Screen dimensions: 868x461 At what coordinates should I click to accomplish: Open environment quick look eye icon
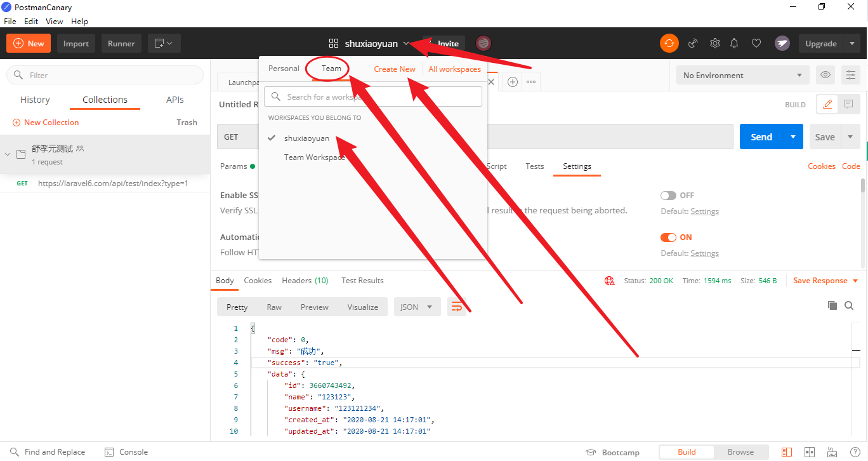[825, 75]
